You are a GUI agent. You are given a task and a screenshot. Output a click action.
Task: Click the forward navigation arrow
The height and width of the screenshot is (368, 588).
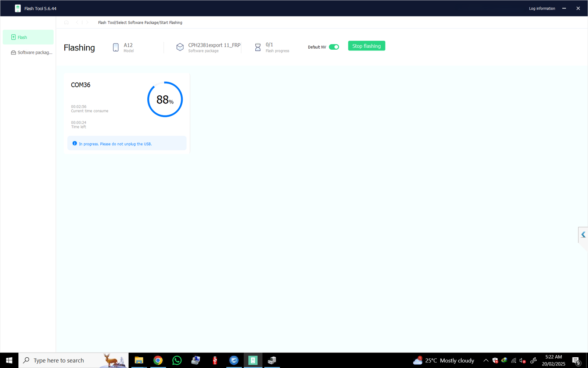87,22
